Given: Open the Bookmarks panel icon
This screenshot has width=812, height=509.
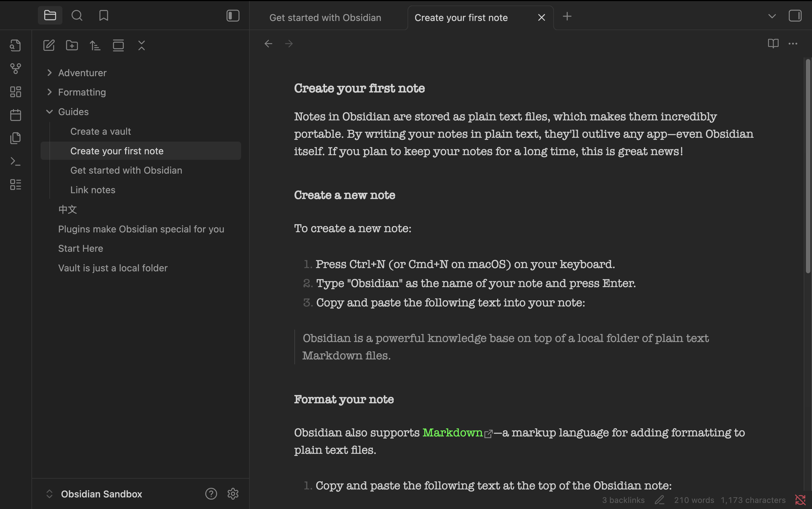Looking at the screenshot, I should 104,15.
